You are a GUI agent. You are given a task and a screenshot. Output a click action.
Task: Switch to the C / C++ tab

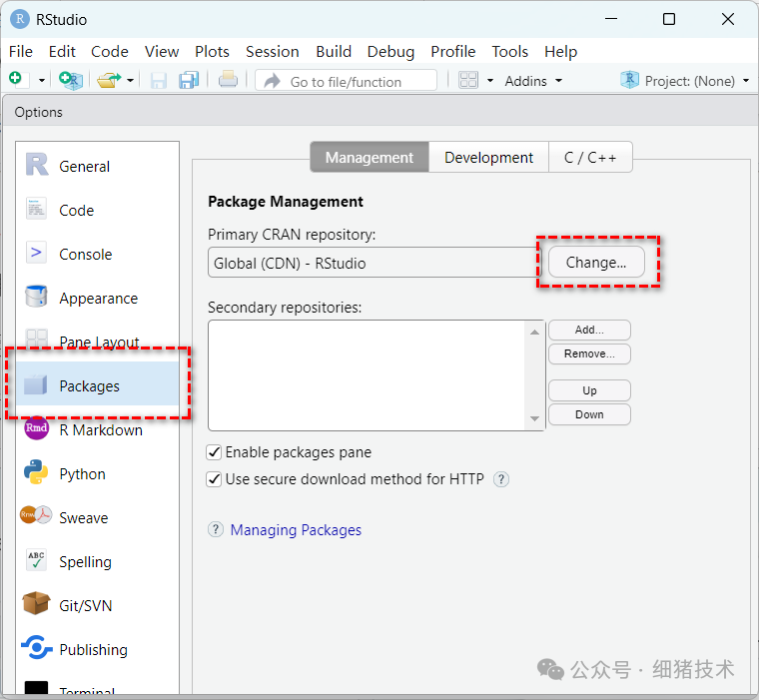(590, 157)
